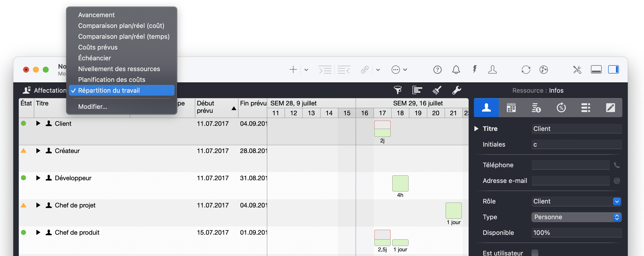Select the style brush icon
644x256 pixels.
(x=436, y=90)
